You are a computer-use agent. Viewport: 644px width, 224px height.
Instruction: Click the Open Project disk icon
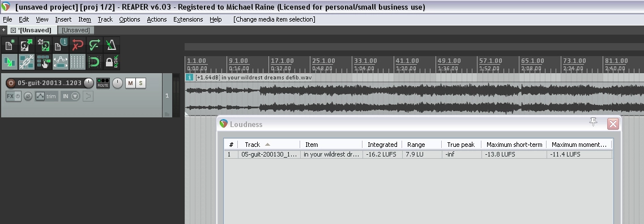[x=27, y=45]
